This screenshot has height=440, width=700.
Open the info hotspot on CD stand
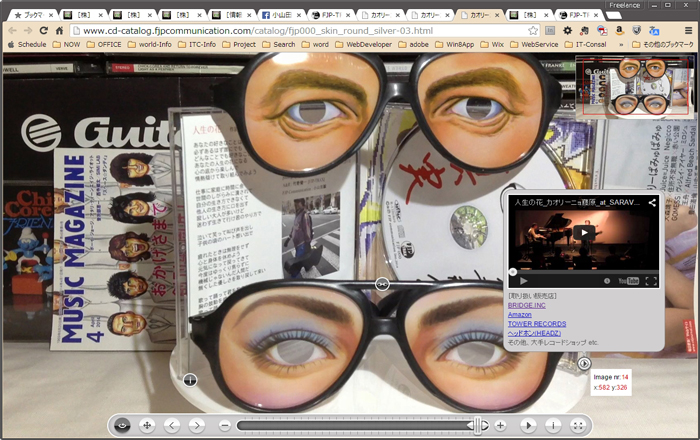(x=190, y=380)
